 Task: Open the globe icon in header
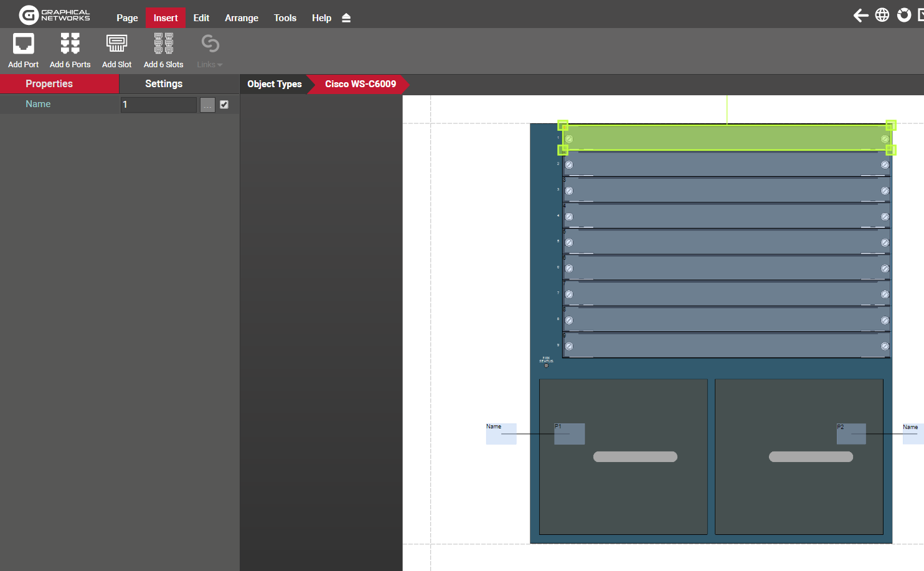(x=882, y=15)
